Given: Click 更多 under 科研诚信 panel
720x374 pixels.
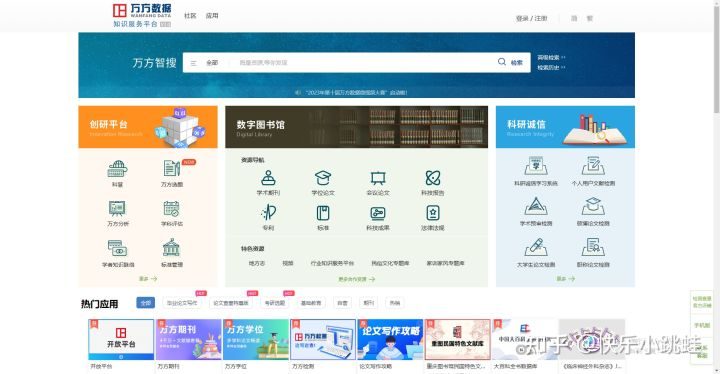Looking at the screenshot, I should (565, 279).
